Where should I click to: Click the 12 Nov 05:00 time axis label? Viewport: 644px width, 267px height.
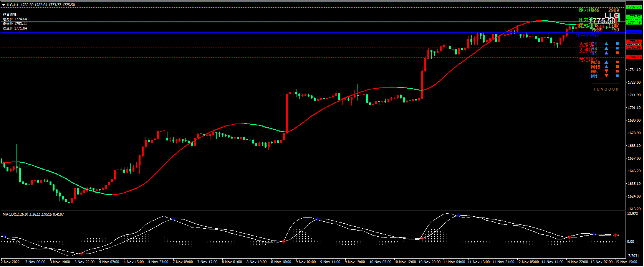coord(528,262)
